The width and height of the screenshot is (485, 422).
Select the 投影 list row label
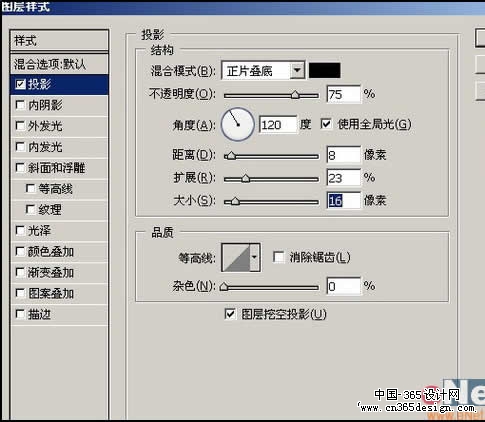point(39,84)
